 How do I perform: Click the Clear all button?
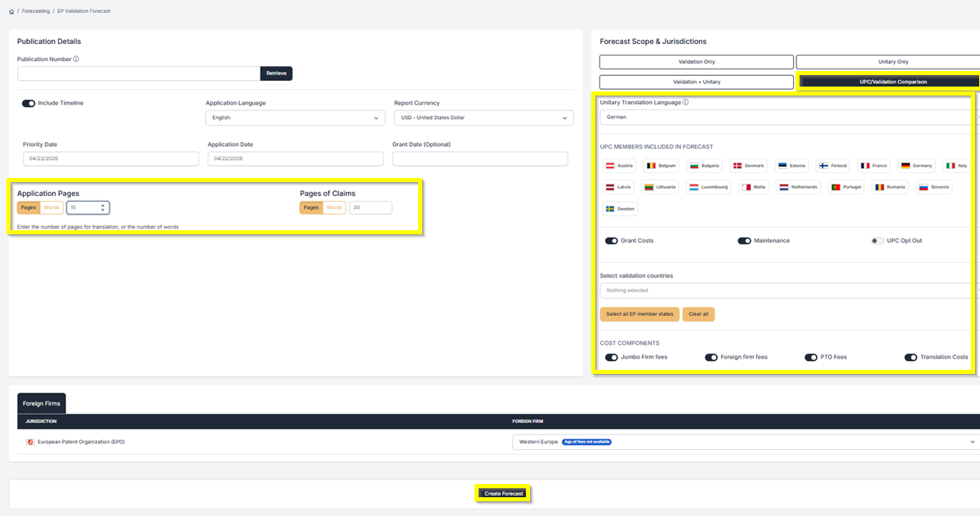[698, 314]
